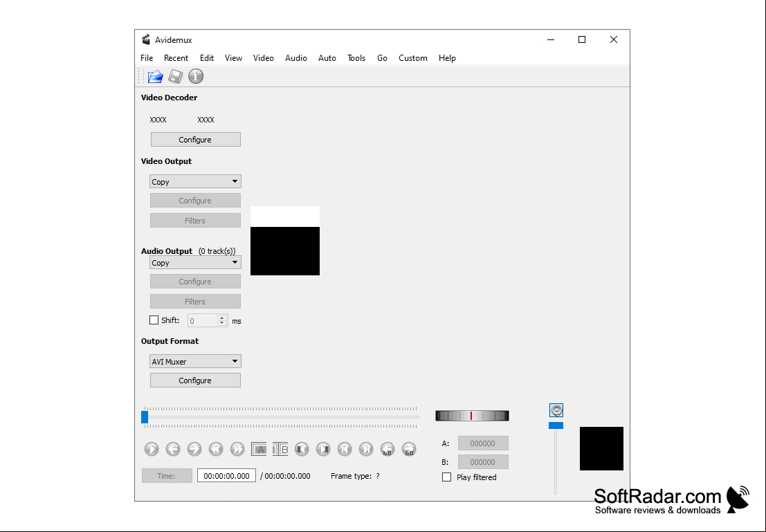
Task: Click the Time: button
Action: click(167, 476)
